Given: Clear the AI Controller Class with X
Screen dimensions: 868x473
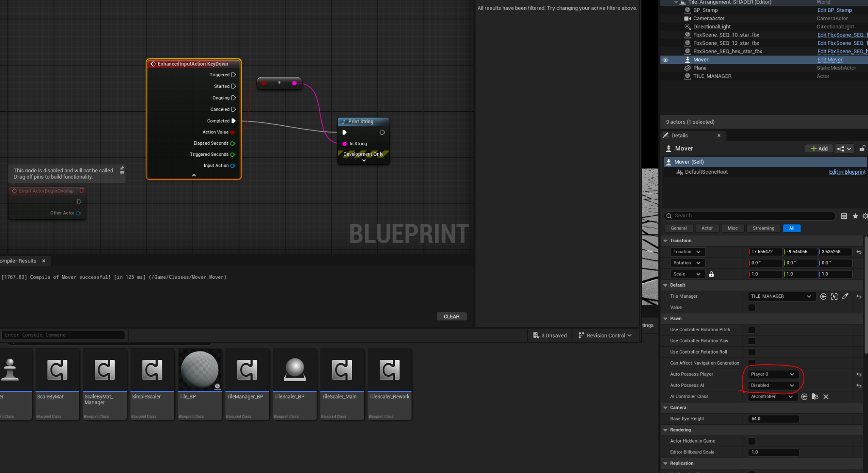Looking at the screenshot, I should tap(826, 397).
